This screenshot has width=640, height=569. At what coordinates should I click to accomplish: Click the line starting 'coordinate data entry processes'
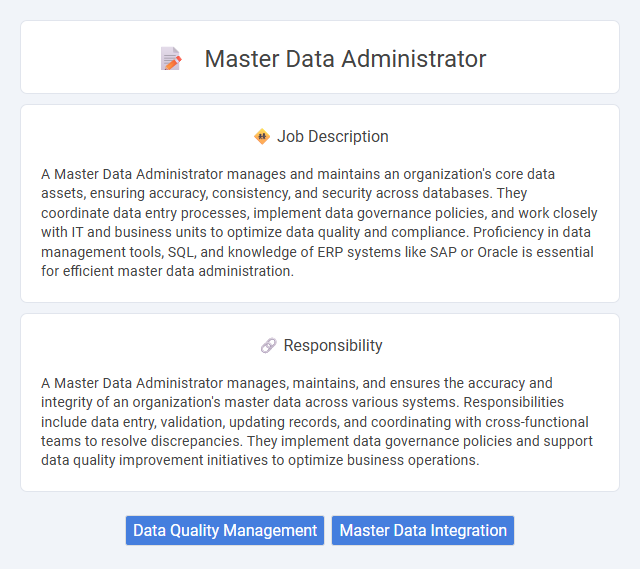pos(319,213)
